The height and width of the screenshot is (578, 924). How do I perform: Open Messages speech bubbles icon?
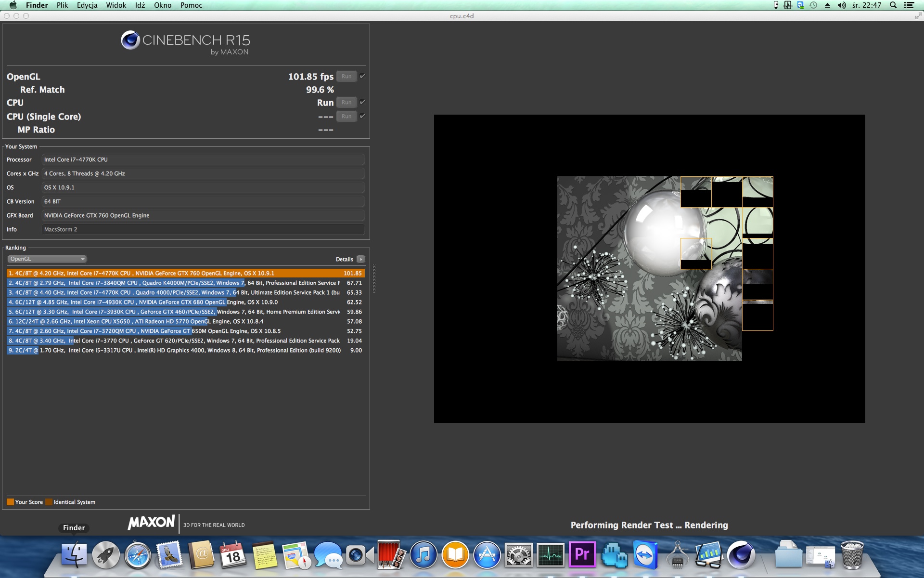click(x=328, y=555)
